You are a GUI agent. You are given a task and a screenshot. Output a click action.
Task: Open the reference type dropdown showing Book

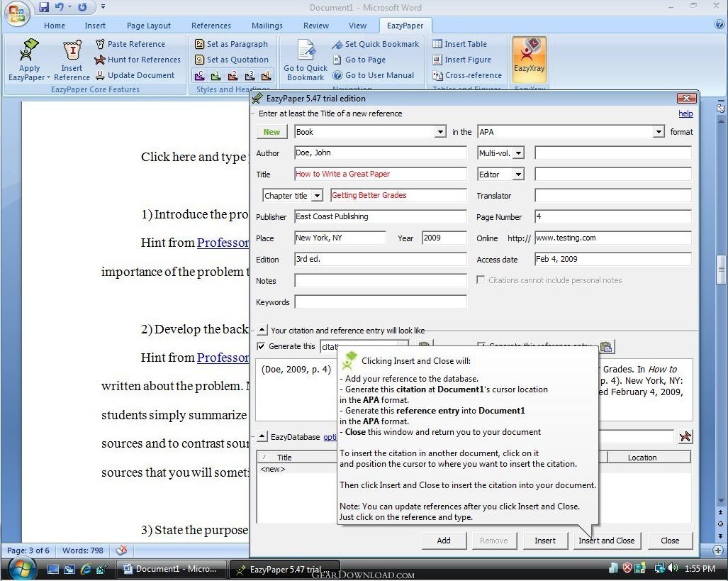click(440, 132)
